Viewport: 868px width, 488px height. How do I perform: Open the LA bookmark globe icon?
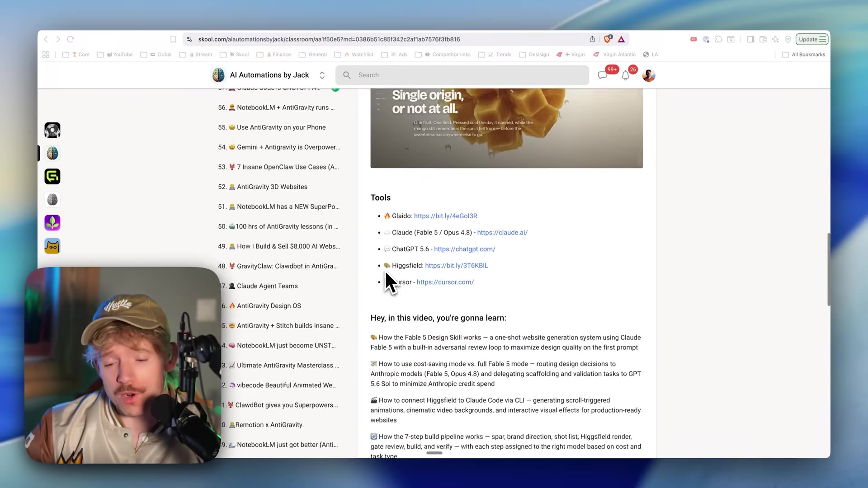[646, 55]
